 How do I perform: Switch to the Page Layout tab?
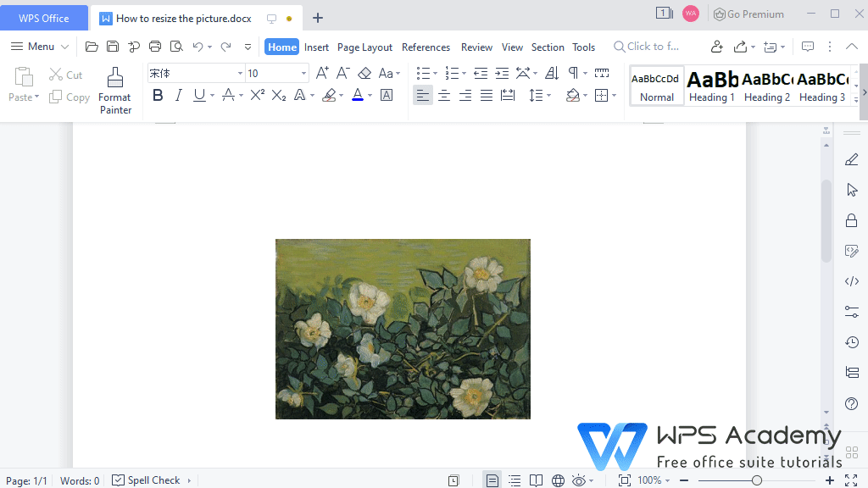(364, 47)
